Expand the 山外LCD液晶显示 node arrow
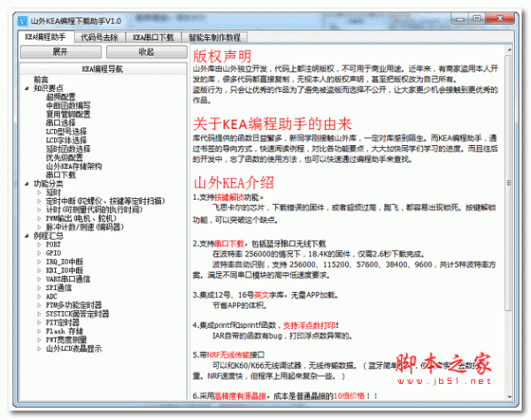Image resolution: width=531 pixels, height=420 pixels. tap(39, 348)
